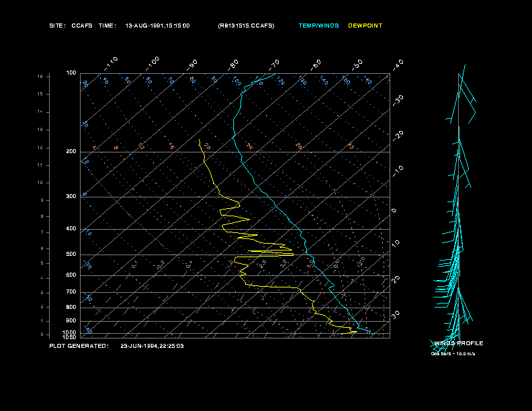Viewport: 532px width, 411px height.
Task: Click the 'SITE:' header label
Action: 57,26
